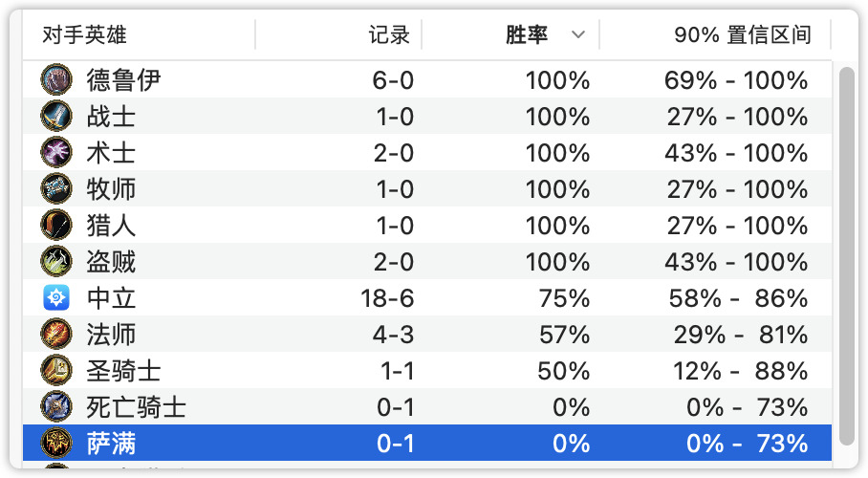
Task: Click the Warrior (战士) sword icon
Action: tap(56, 117)
